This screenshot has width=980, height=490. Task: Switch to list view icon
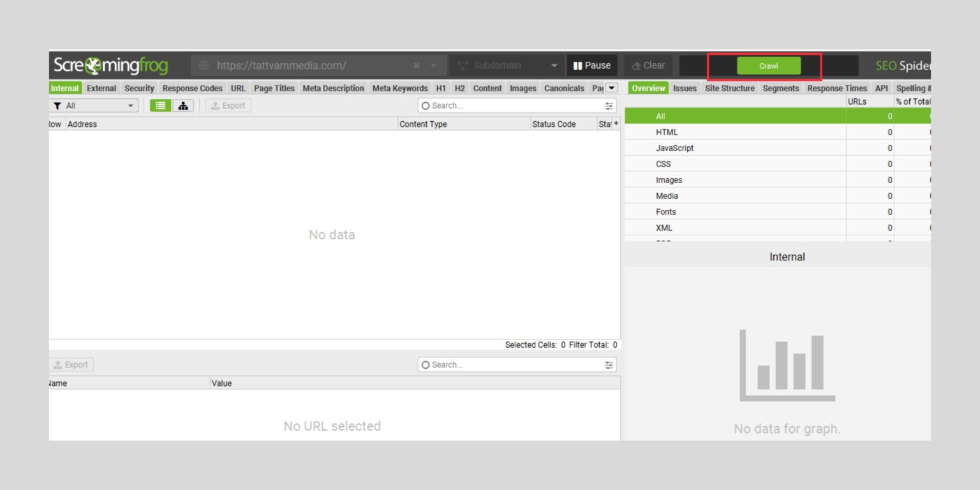pos(160,106)
